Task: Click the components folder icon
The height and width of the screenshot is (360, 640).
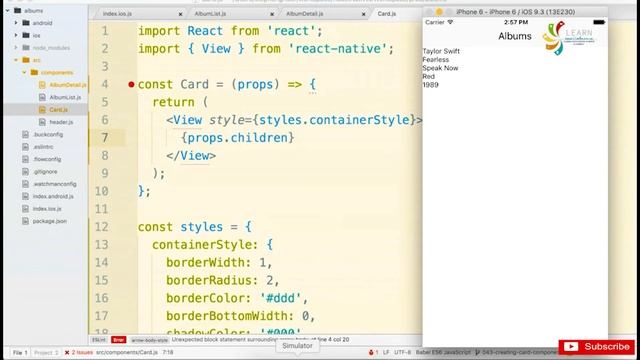Action: (x=34, y=72)
